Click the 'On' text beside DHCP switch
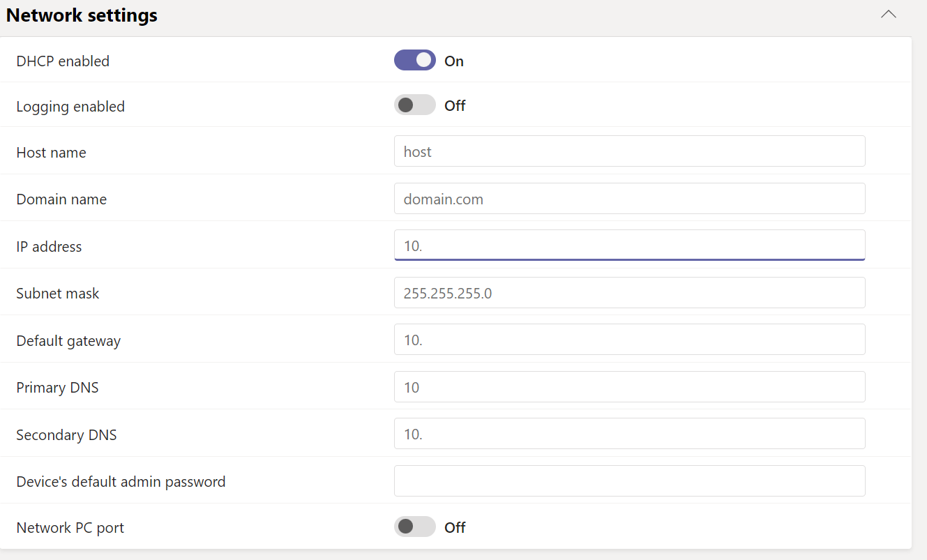This screenshot has width=927, height=560. click(x=454, y=61)
